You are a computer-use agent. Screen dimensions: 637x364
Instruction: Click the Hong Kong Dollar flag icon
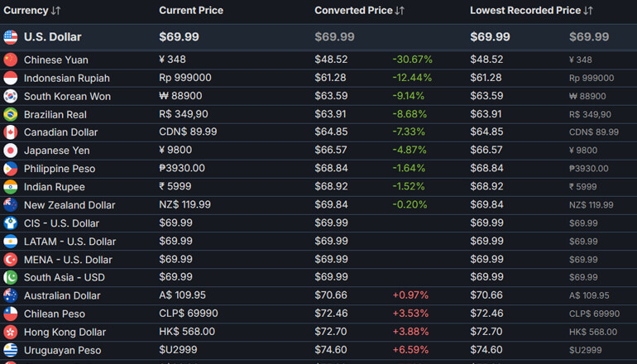click(10, 332)
